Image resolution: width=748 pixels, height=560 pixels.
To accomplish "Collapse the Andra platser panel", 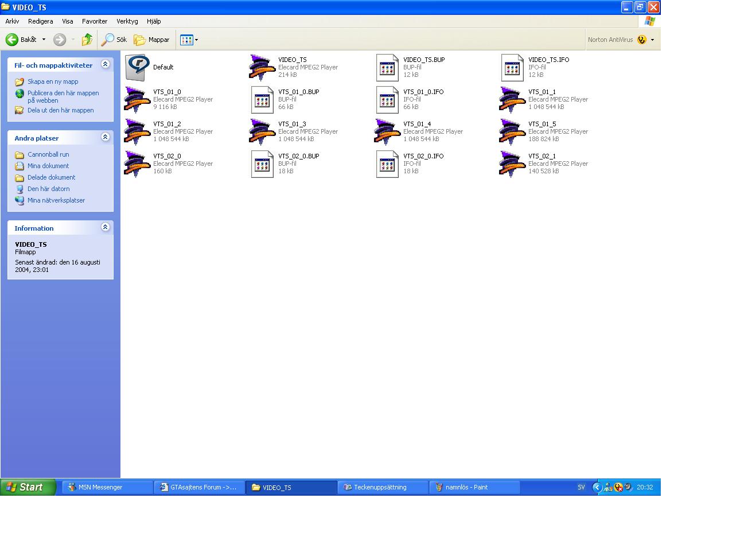I will coord(105,137).
